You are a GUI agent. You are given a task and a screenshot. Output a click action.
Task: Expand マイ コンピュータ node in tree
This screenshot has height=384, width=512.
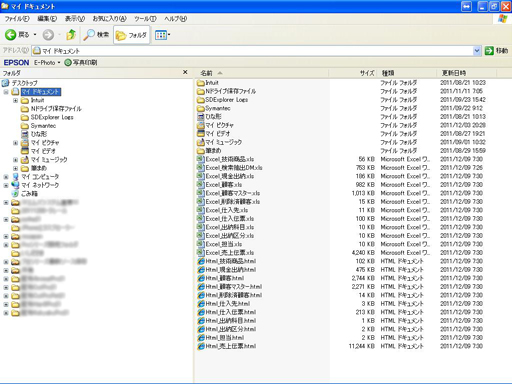pyautogui.click(x=6, y=177)
